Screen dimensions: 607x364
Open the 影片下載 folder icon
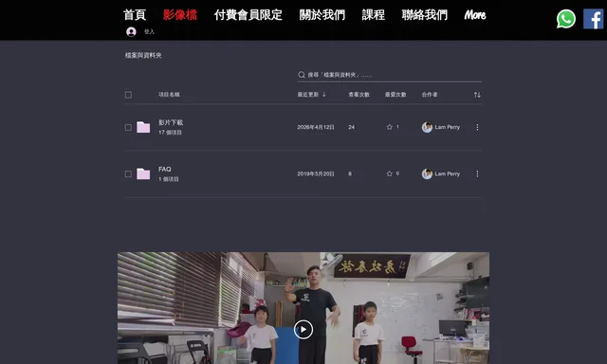(x=143, y=127)
